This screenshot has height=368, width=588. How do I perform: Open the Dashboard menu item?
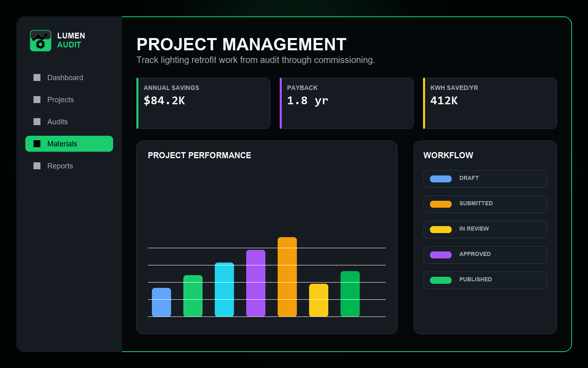tap(69, 78)
